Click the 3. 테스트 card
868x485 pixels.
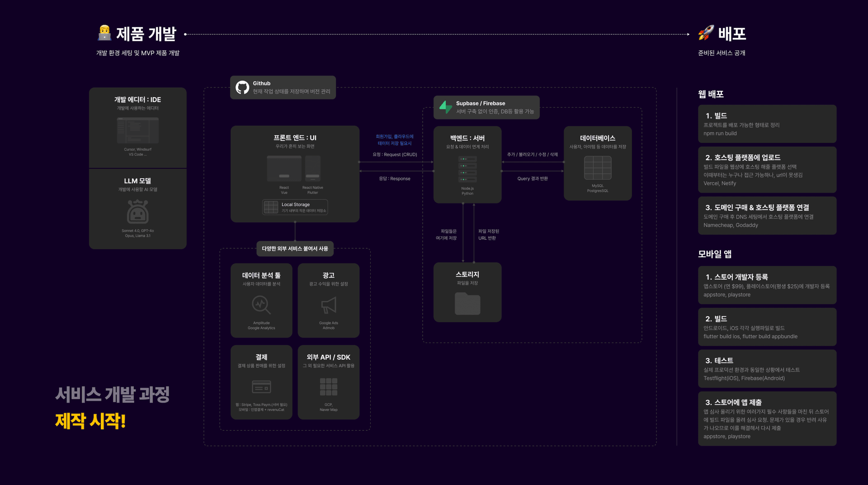pyautogui.click(x=767, y=369)
